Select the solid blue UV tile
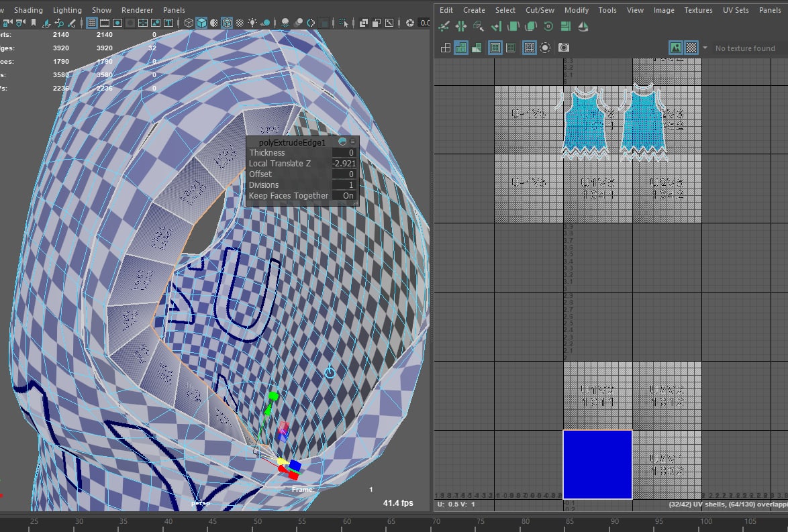 pos(597,465)
